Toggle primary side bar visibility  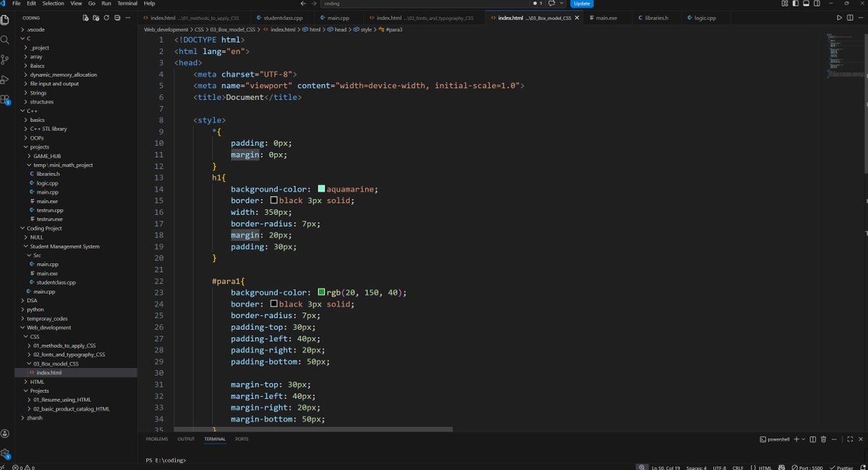click(x=796, y=4)
